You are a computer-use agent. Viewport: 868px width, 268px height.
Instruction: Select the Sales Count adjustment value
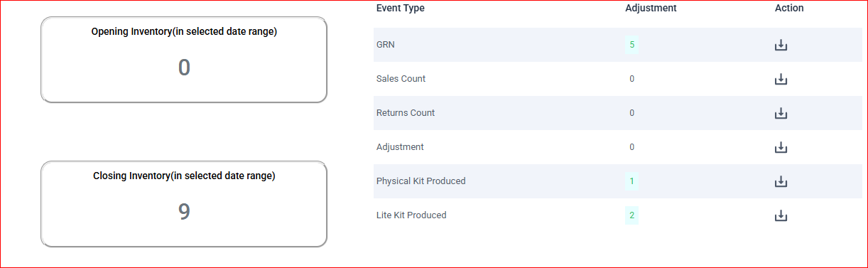(631, 79)
